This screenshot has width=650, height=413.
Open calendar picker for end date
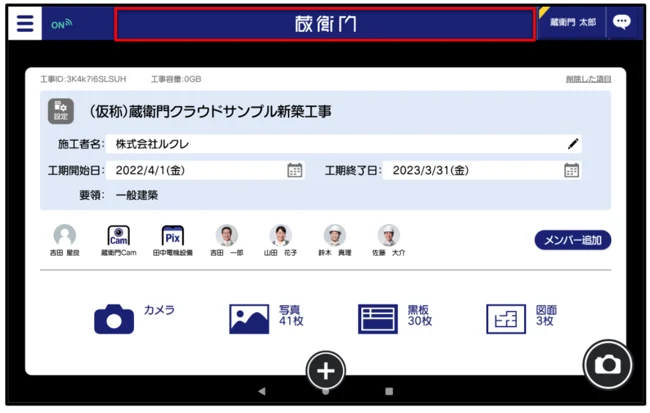point(571,170)
